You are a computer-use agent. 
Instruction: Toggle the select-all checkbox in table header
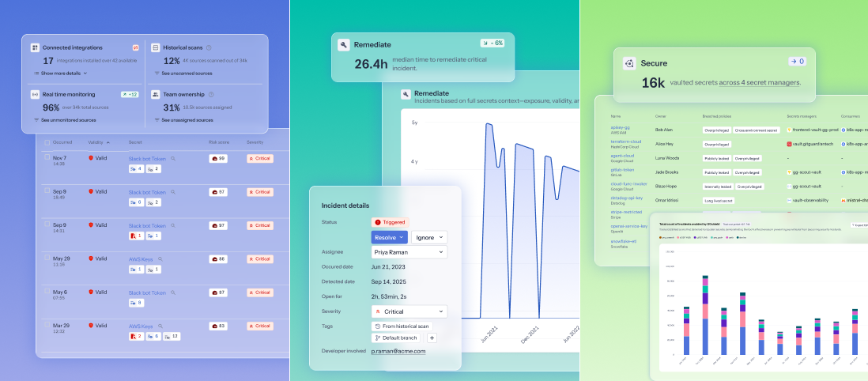click(47, 142)
